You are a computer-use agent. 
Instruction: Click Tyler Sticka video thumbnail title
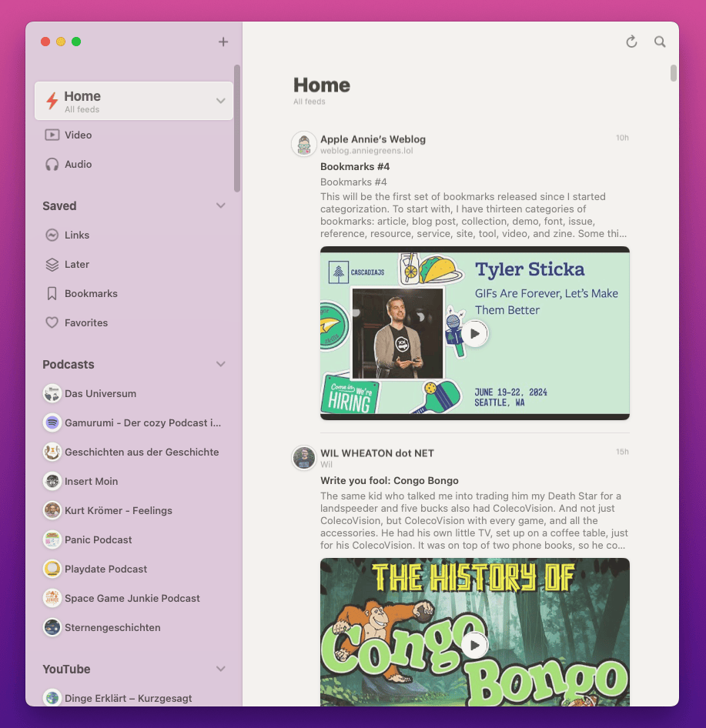[530, 269]
